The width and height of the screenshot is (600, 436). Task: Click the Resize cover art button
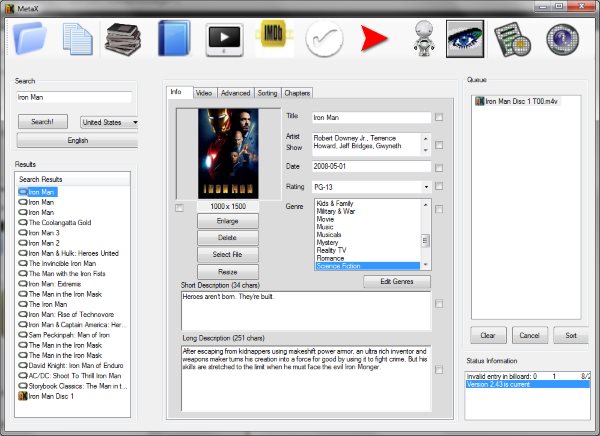(228, 272)
